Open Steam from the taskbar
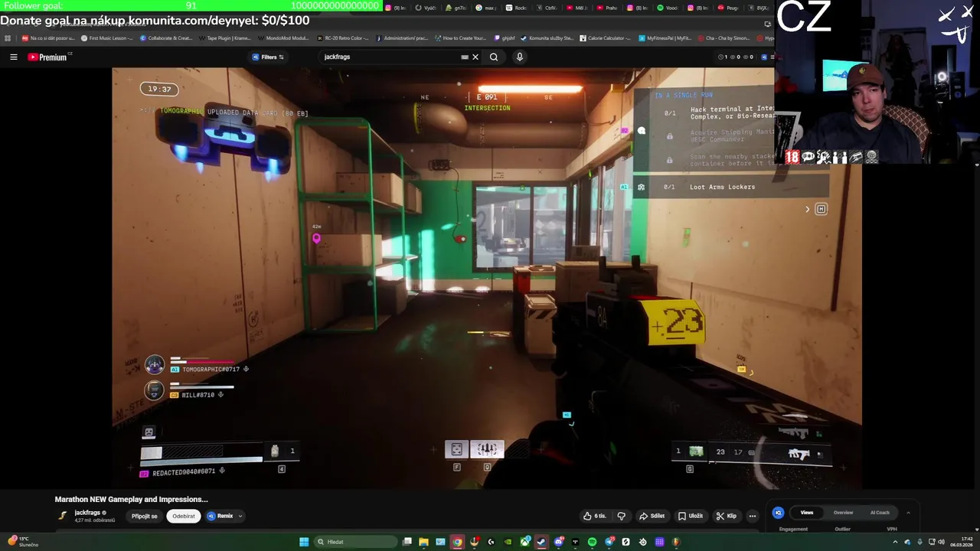980x551 pixels. 541,542
